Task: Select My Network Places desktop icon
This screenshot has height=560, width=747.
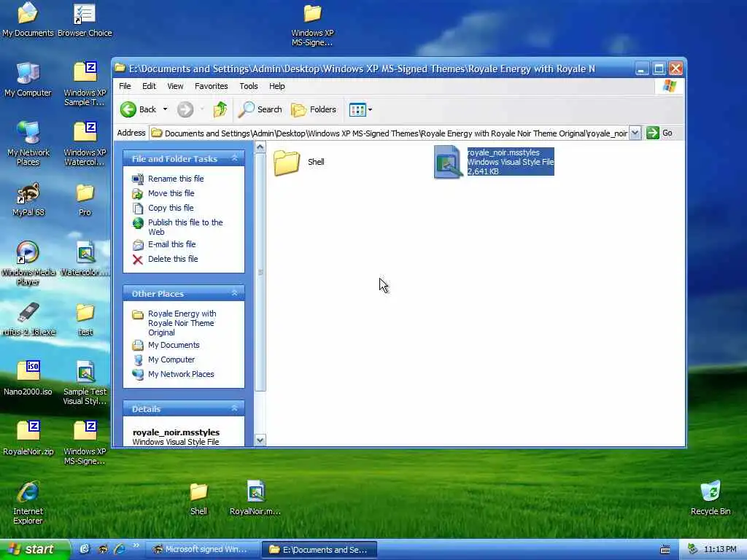Action: click(x=28, y=144)
